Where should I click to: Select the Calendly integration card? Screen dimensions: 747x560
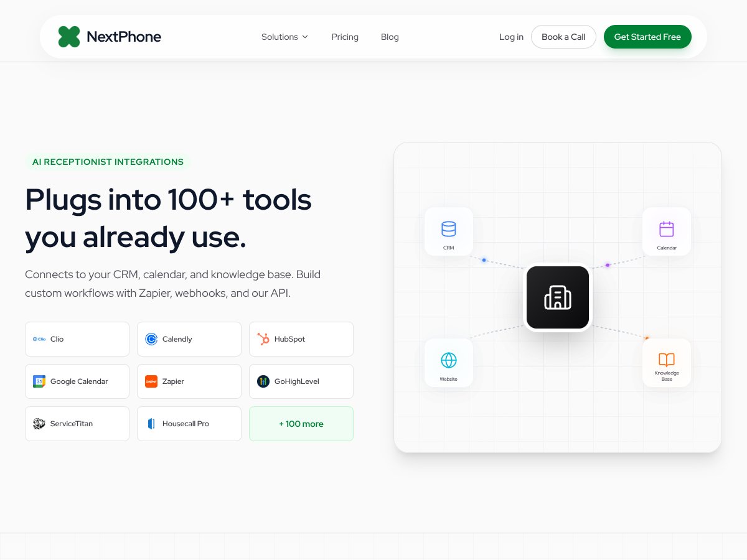pyautogui.click(x=189, y=339)
